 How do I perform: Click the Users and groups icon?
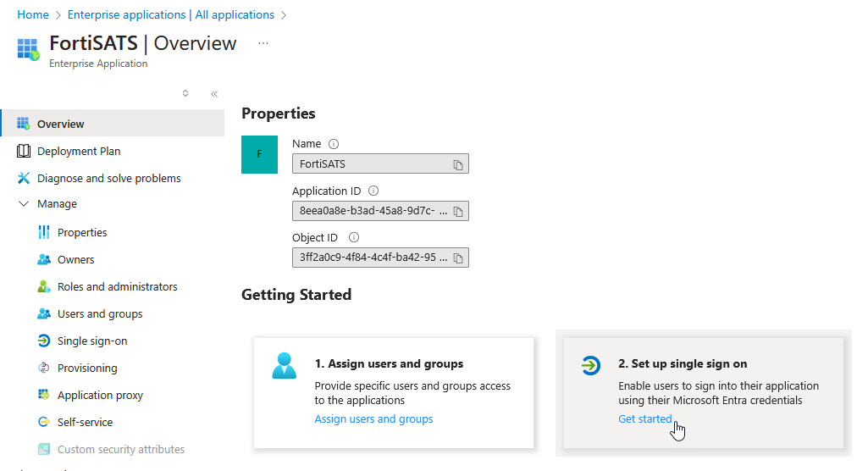tap(44, 313)
